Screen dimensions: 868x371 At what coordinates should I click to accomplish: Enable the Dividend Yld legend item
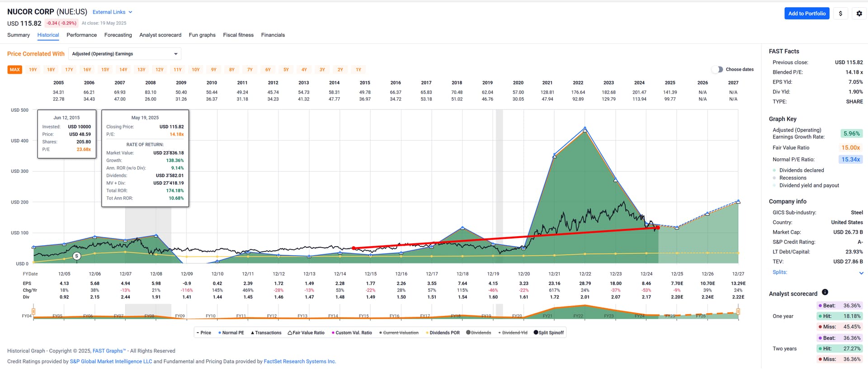coord(513,333)
